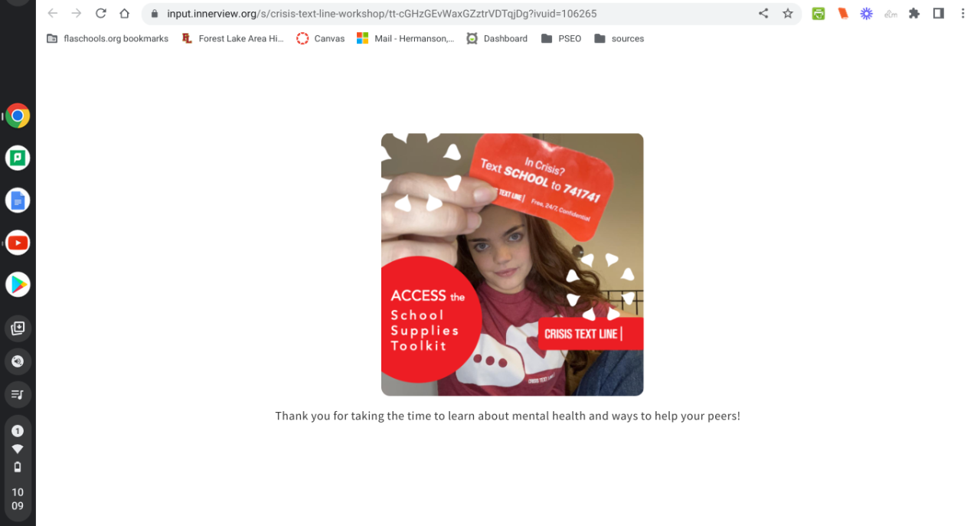Click the address bar URL
The height and width of the screenshot is (526, 980).
click(x=382, y=14)
